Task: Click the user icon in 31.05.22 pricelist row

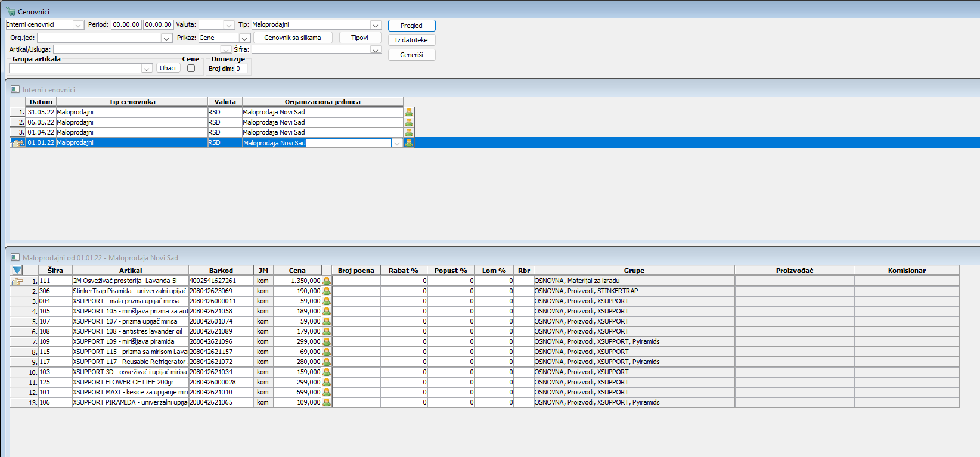Action: click(x=409, y=112)
